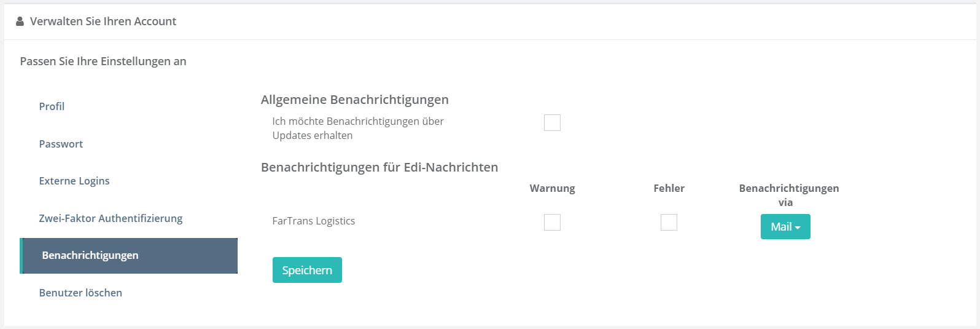Click the Fehler column header
The height and width of the screenshot is (329, 980).
coord(669,188)
